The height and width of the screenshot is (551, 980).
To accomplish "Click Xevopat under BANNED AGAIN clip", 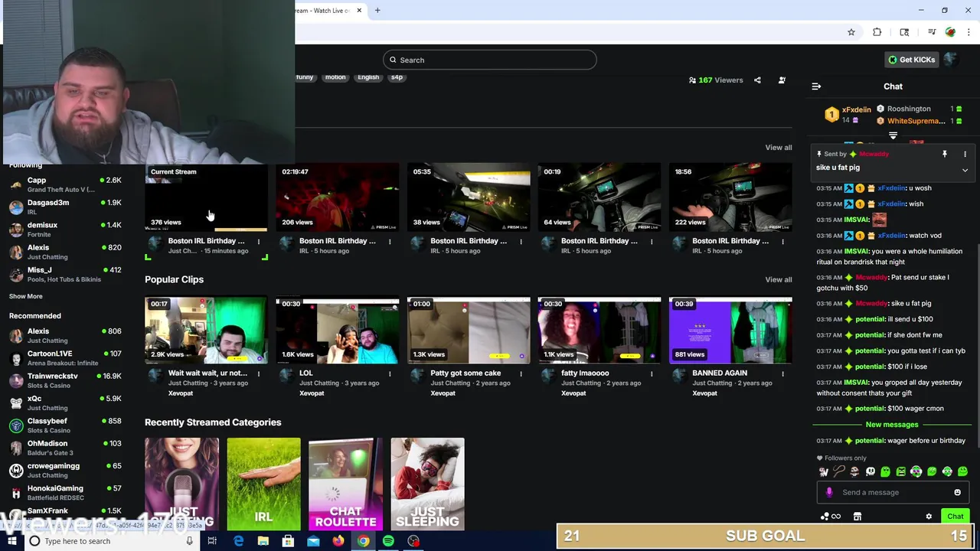I will point(704,393).
